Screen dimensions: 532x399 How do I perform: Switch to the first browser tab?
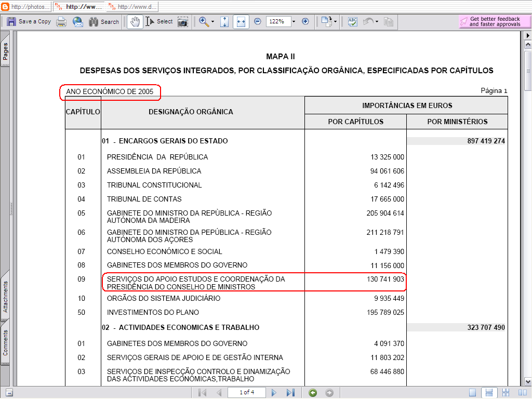(26, 7)
